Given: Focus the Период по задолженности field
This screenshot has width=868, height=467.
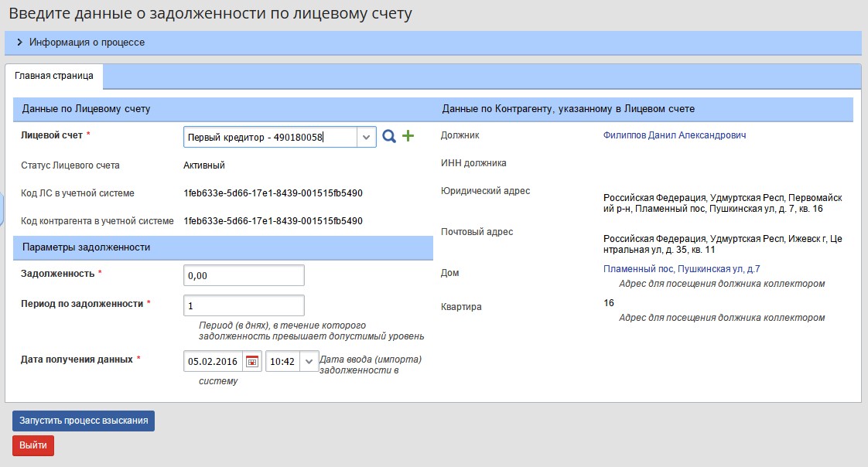Looking at the screenshot, I should [x=244, y=305].
